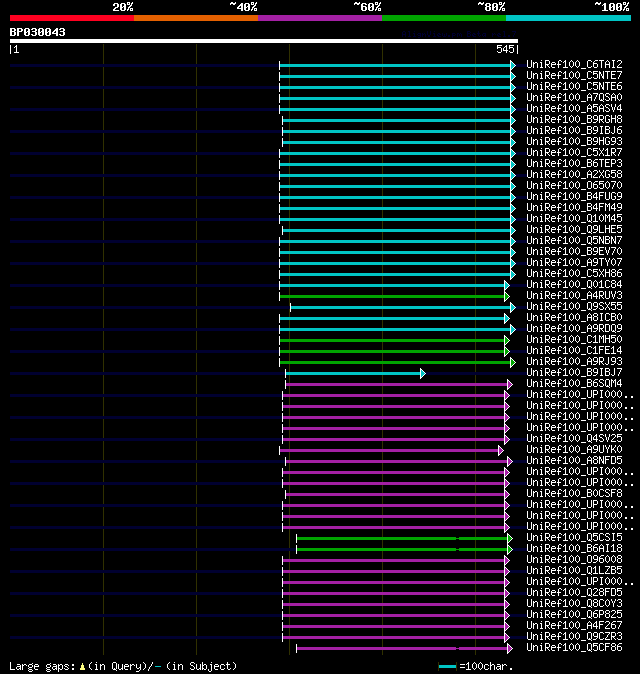Click the white query sequence bar
The image size is (640, 674).
tap(264, 41)
